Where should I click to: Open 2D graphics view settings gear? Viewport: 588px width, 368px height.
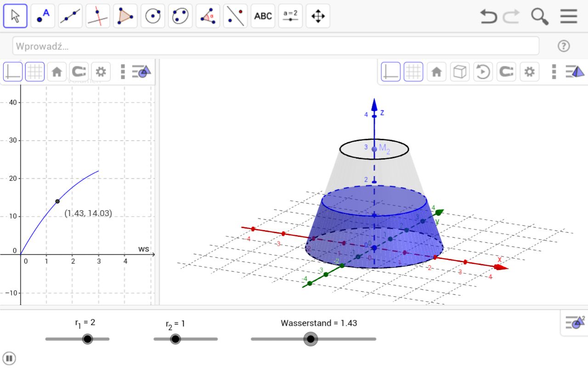(x=101, y=72)
